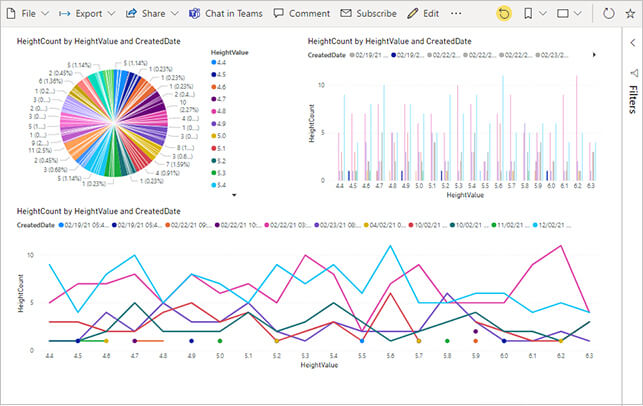Select 4.6 in HeightValue legend

(218, 87)
